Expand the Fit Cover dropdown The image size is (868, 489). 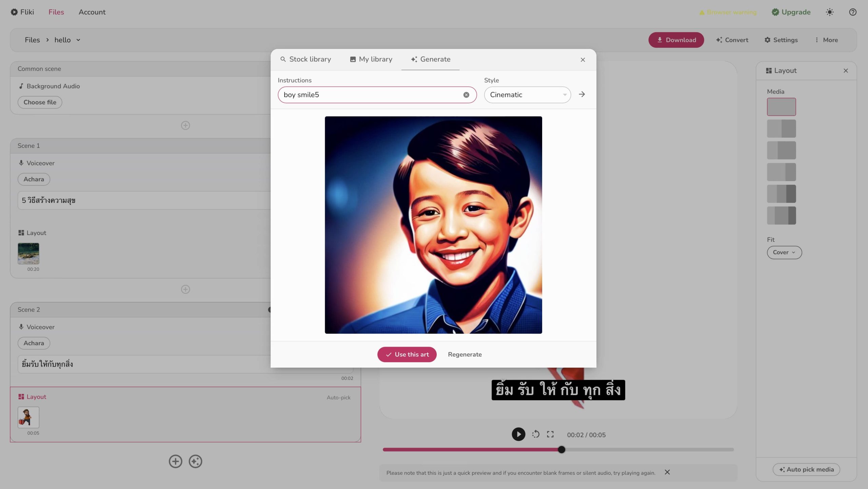(784, 252)
